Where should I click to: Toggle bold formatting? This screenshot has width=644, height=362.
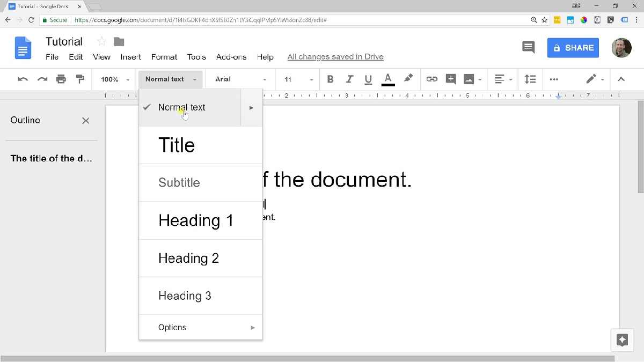pyautogui.click(x=331, y=79)
